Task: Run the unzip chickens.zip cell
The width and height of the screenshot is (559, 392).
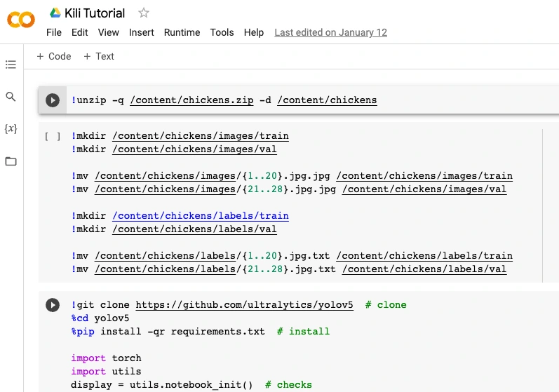Action: (53, 100)
